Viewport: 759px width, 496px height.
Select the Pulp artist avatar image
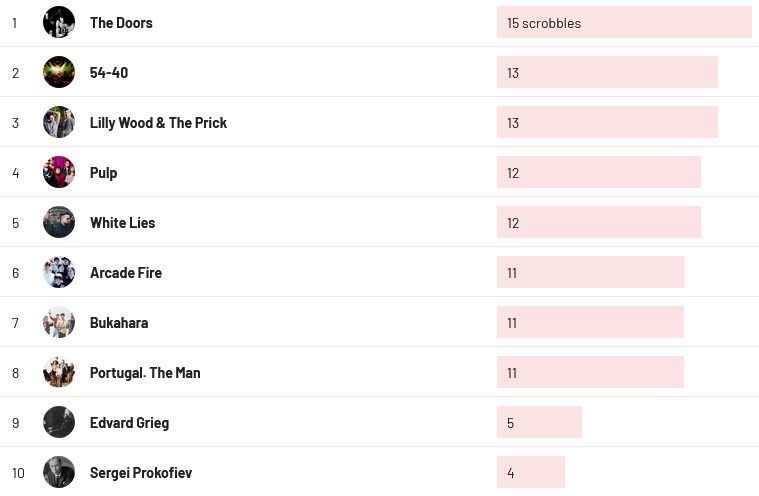[59, 172]
